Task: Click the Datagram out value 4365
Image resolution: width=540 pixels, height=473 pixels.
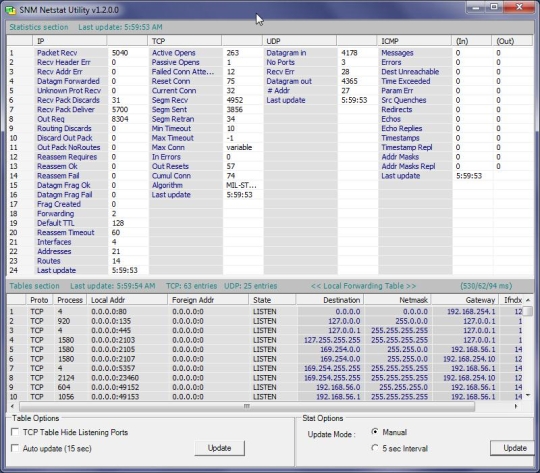Action: [x=349, y=81]
